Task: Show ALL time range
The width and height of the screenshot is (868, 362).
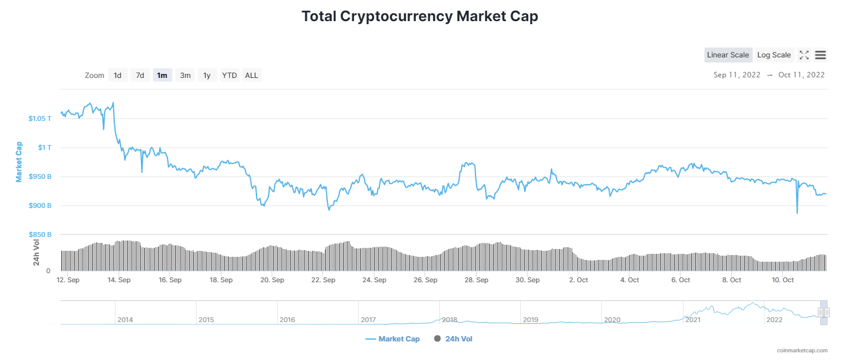Action: coord(252,76)
